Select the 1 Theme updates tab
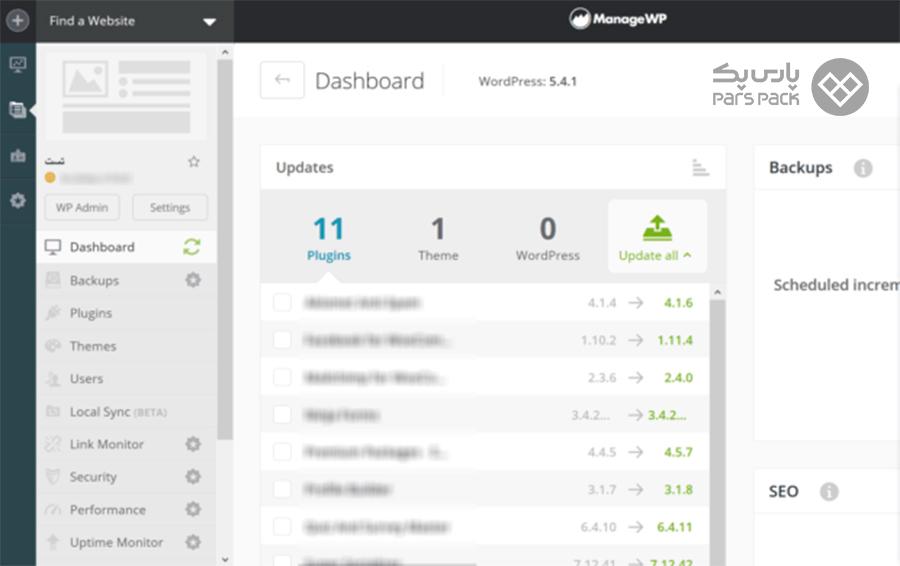This screenshot has height=566, width=900. coord(438,238)
